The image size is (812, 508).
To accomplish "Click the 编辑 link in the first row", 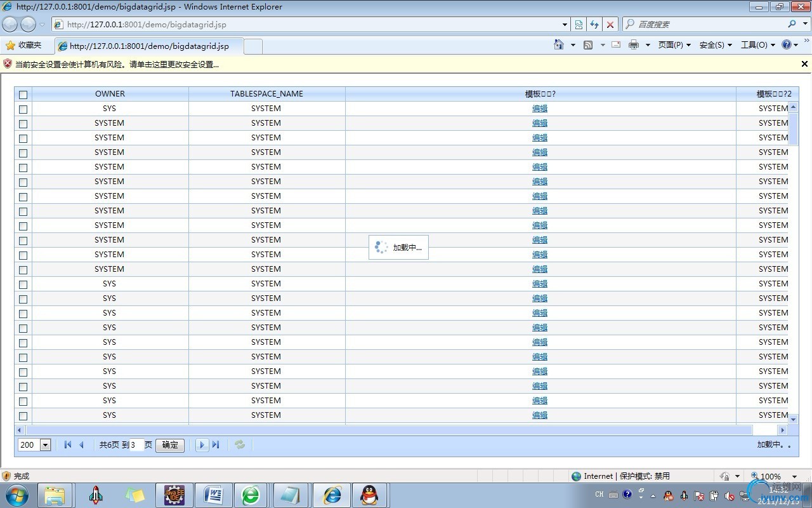I will 540,109.
